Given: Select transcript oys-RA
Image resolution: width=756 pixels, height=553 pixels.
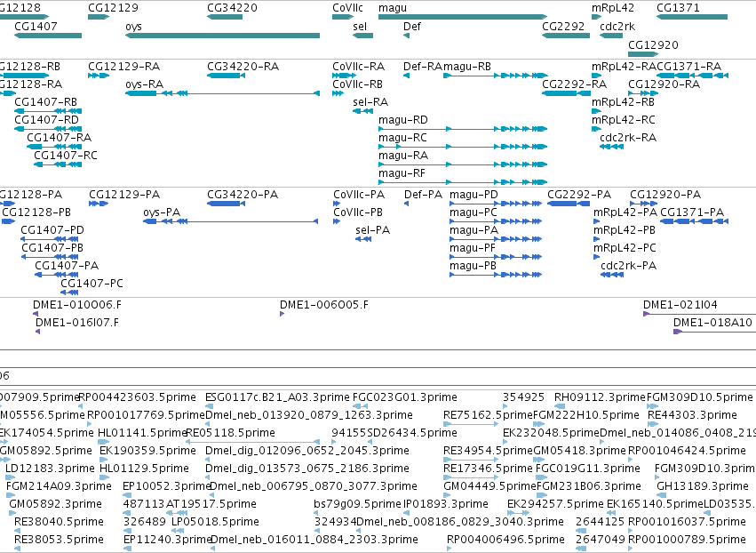Looking at the screenshot, I should coord(222,93).
